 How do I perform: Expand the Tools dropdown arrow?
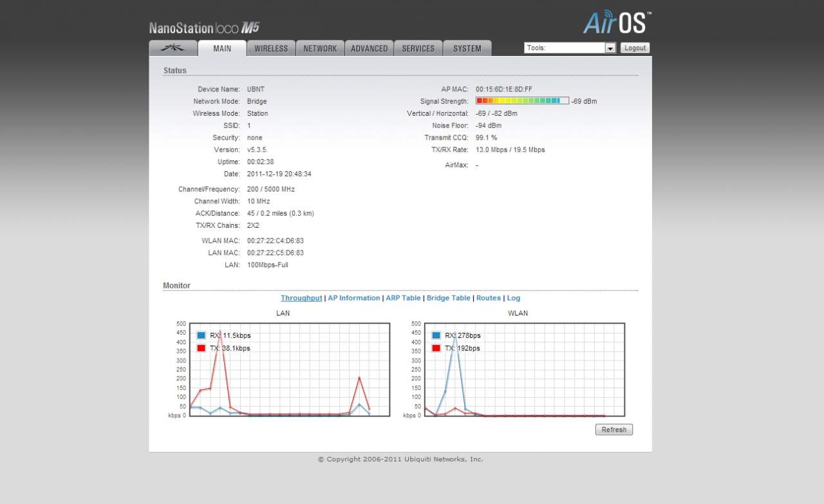tap(610, 48)
